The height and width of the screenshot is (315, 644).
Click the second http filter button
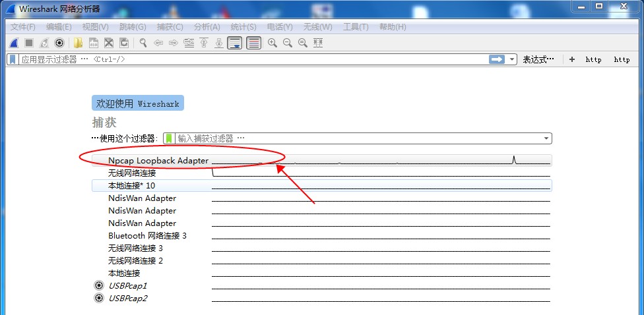622,60
